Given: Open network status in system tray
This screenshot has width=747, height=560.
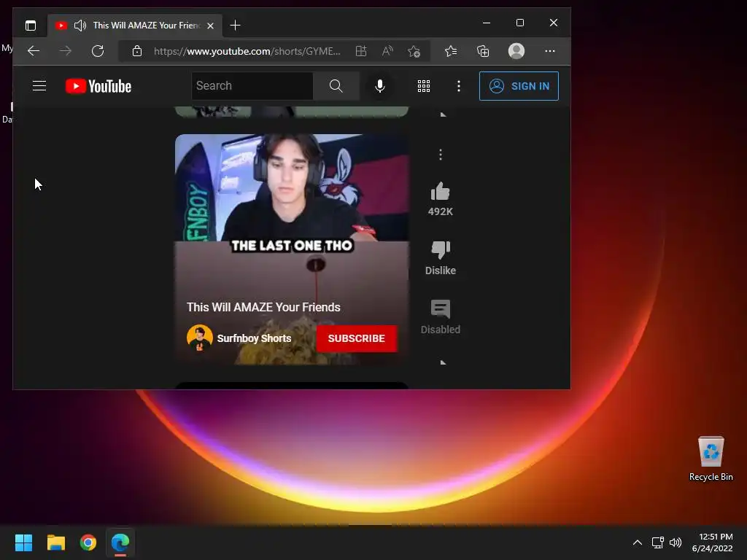Looking at the screenshot, I should click(658, 542).
